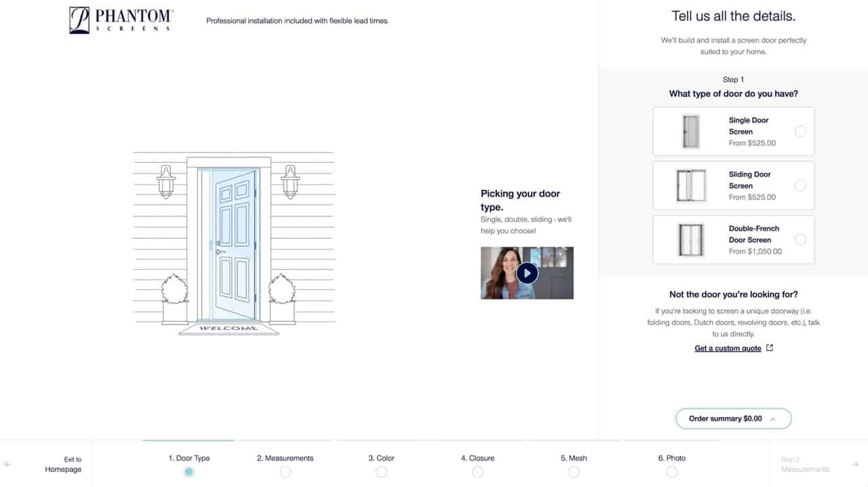Select the Double-French Door Screen radio button
Screen dimensions: 868x487
[x=800, y=239]
